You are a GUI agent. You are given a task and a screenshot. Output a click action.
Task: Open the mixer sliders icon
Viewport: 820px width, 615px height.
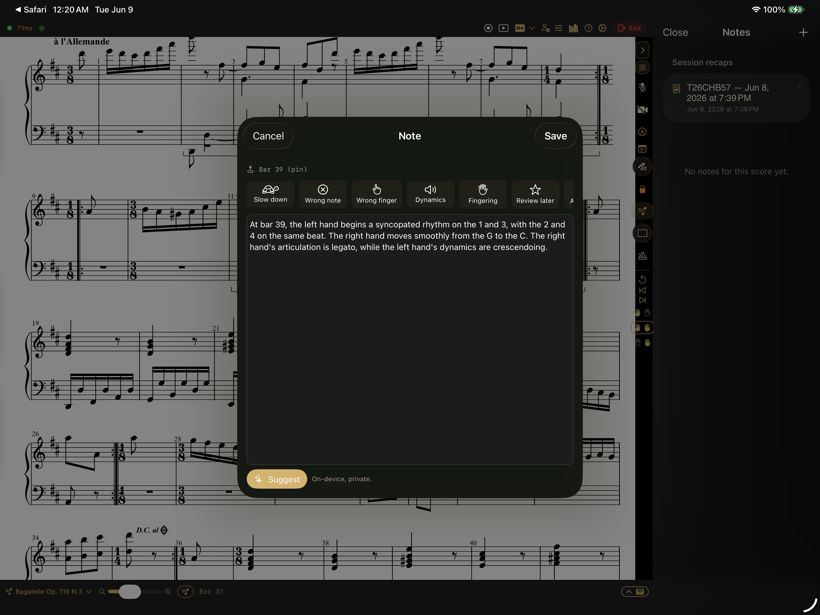559,28
